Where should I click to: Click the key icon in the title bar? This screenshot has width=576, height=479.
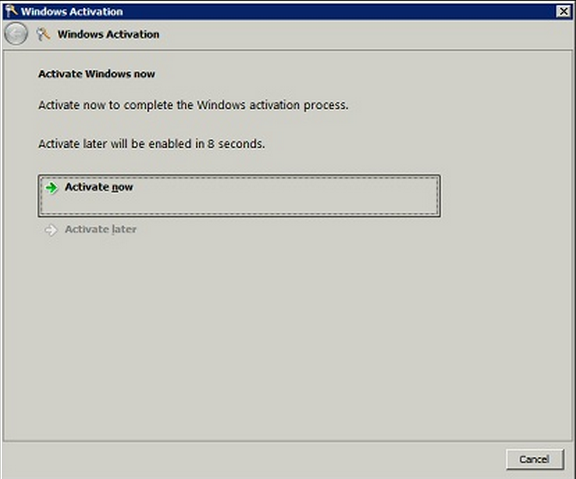11,11
